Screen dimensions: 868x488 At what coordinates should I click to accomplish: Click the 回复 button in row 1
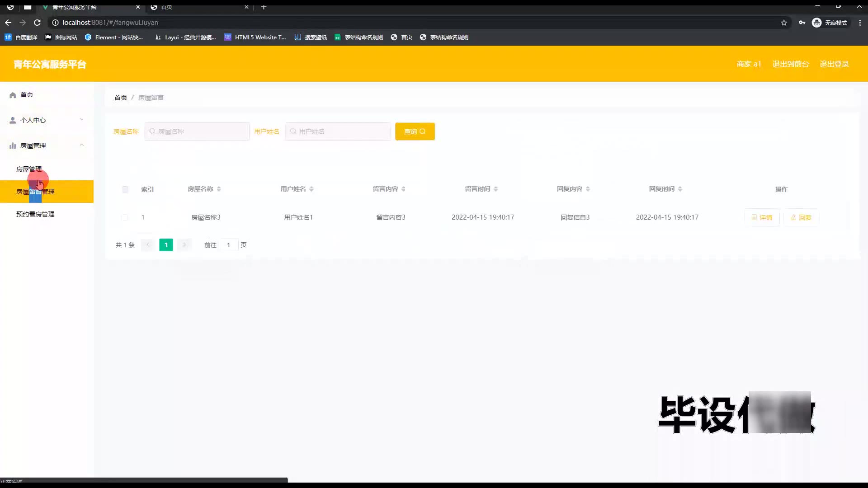tap(801, 217)
